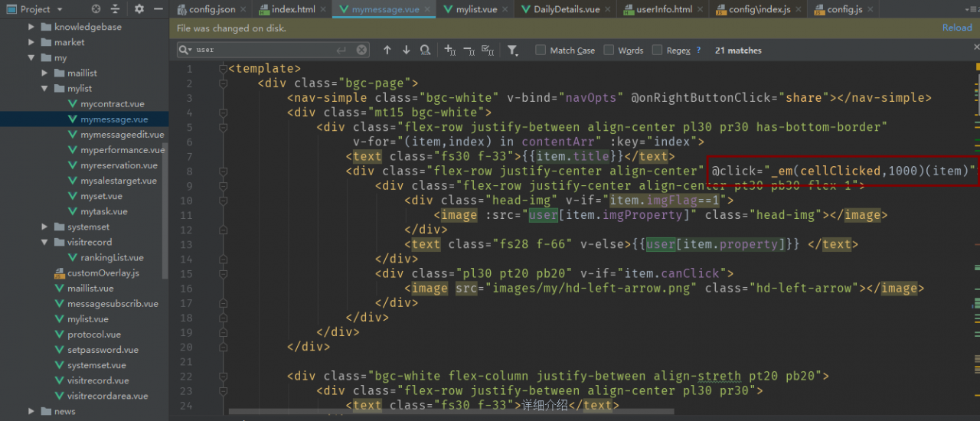
Task: Click the Regex help question mark
Action: click(698, 51)
